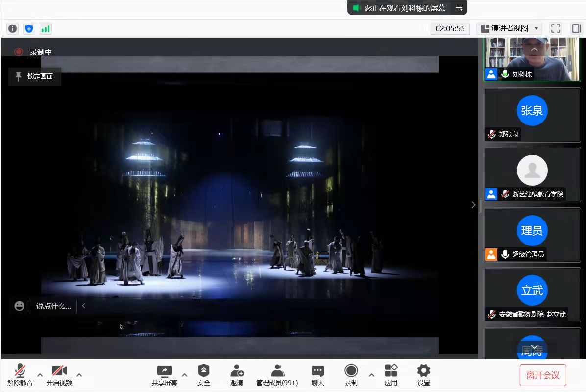Type in the 说点什么 message field
Screen dimensions: 586x392
pos(53,306)
